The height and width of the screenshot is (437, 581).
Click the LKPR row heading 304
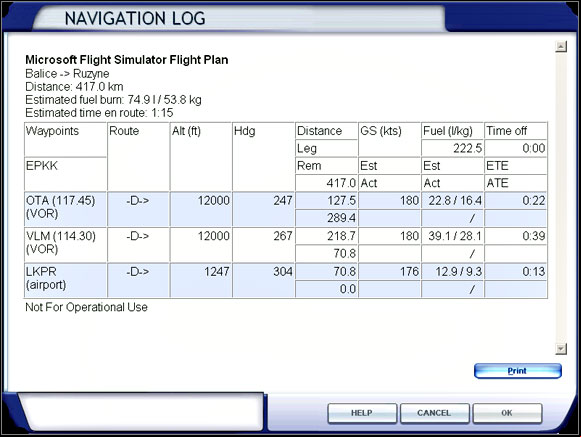click(263, 280)
